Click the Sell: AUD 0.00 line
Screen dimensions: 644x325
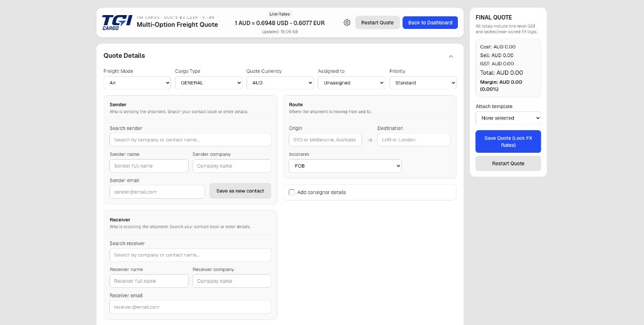(x=497, y=55)
